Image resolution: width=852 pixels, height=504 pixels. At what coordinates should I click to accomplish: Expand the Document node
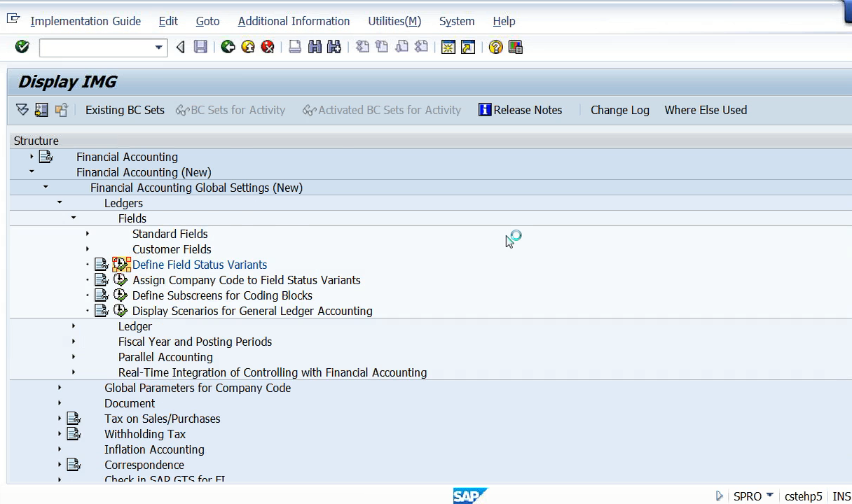60,403
